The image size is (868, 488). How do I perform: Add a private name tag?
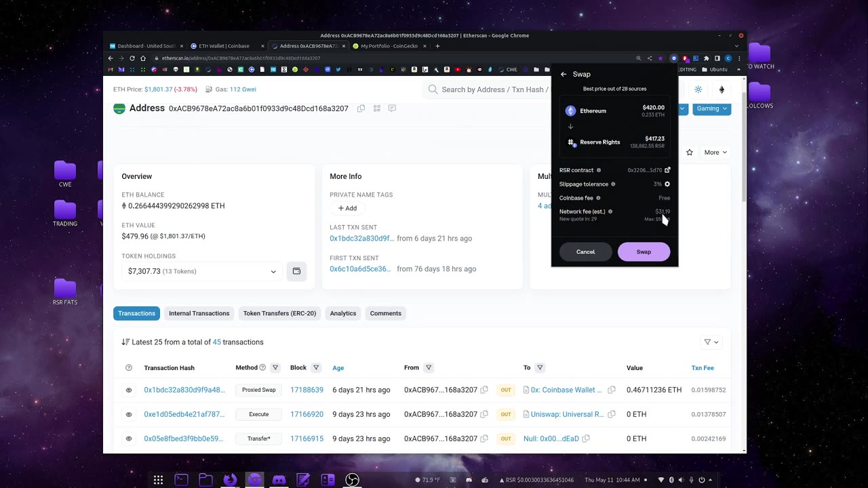[347, 208]
